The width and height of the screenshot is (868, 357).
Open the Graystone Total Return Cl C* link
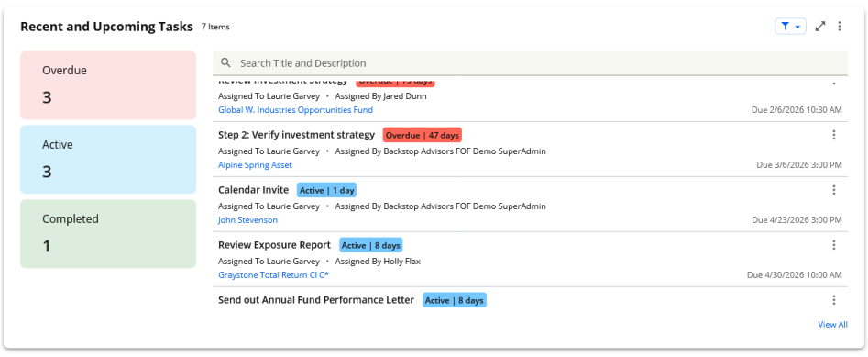273,275
